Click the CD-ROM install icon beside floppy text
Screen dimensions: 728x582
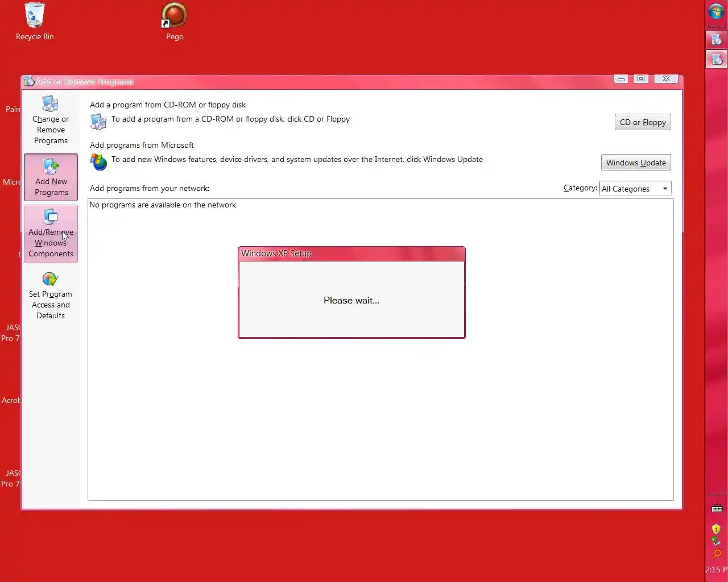click(x=98, y=122)
